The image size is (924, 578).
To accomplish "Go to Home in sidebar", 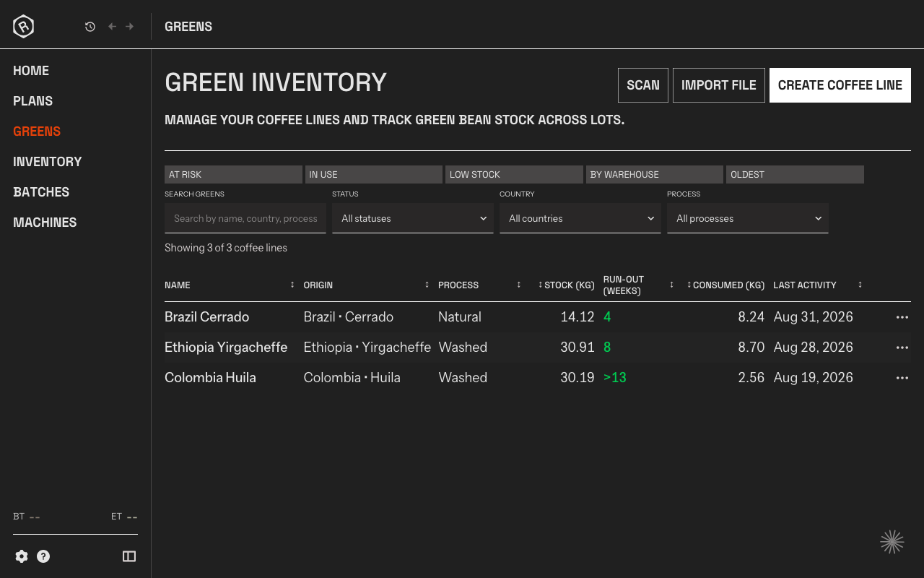I will (31, 71).
